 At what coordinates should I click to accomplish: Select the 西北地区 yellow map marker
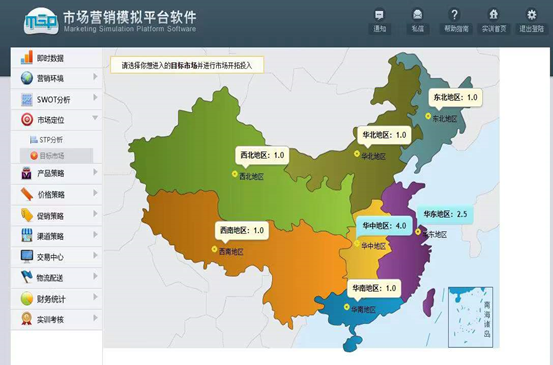(x=235, y=174)
